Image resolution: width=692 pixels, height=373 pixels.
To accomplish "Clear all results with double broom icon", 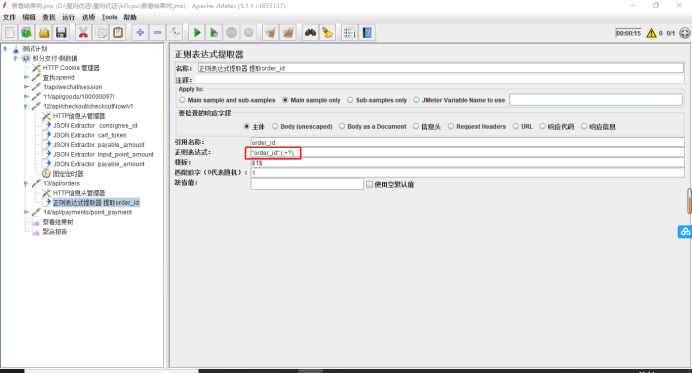I will (288, 33).
